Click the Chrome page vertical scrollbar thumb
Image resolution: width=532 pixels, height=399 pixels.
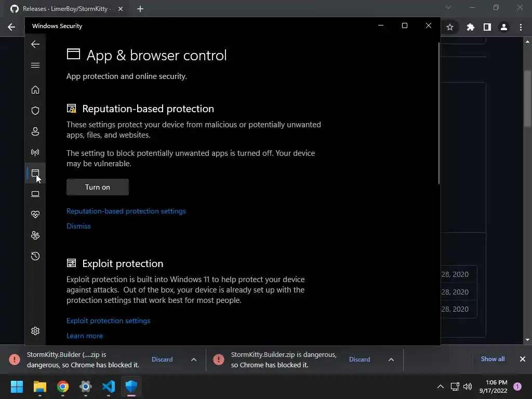click(x=527, y=98)
